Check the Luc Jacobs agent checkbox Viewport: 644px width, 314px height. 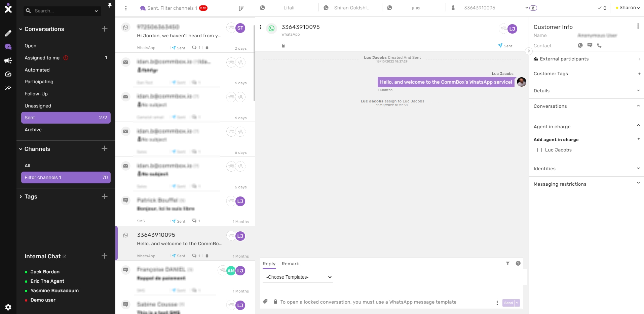click(540, 150)
